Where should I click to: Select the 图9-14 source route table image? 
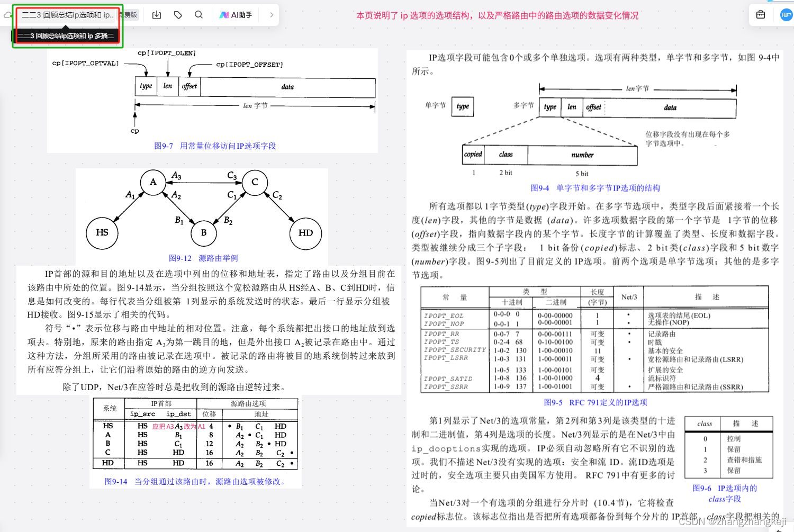point(196,443)
